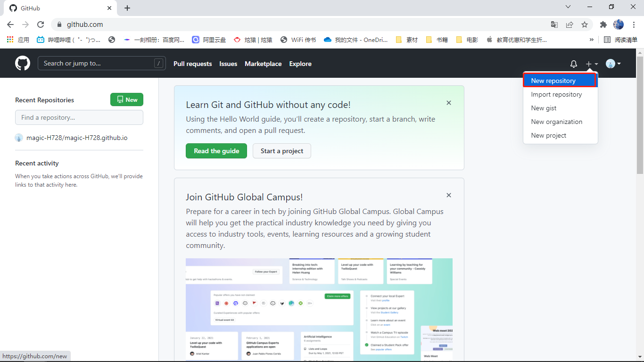Open Issues in the header
This screenshot has height=362, width=644.
[228, 64]
